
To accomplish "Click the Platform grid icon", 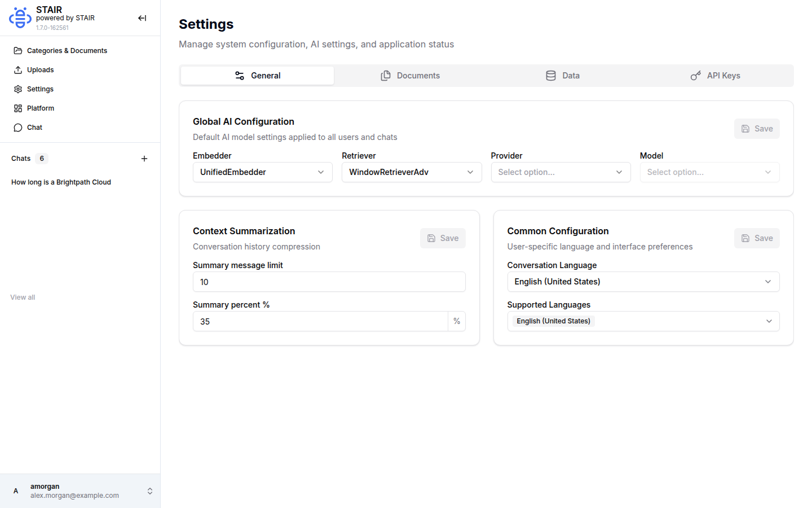I will [18, 108].
